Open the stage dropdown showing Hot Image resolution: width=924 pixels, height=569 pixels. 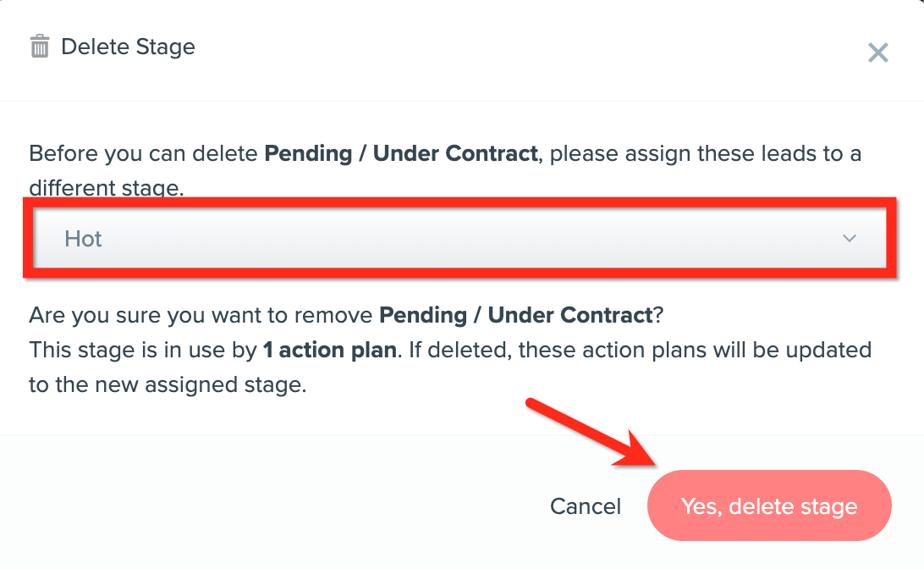(457, 239)
